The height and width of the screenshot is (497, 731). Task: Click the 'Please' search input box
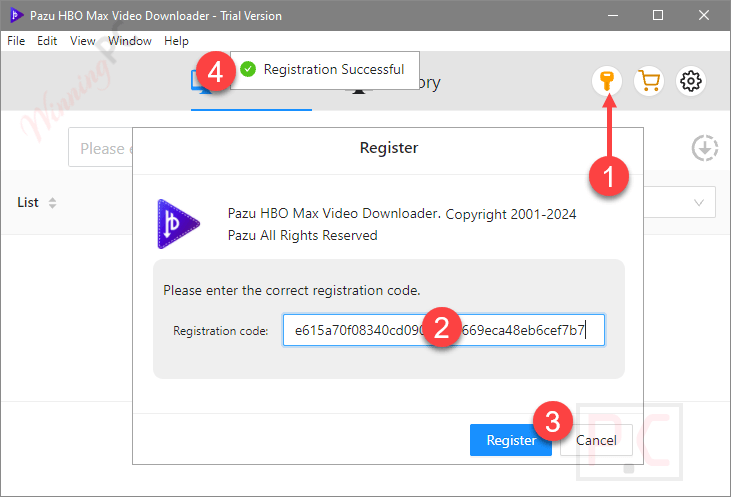(x=100, y=148)
